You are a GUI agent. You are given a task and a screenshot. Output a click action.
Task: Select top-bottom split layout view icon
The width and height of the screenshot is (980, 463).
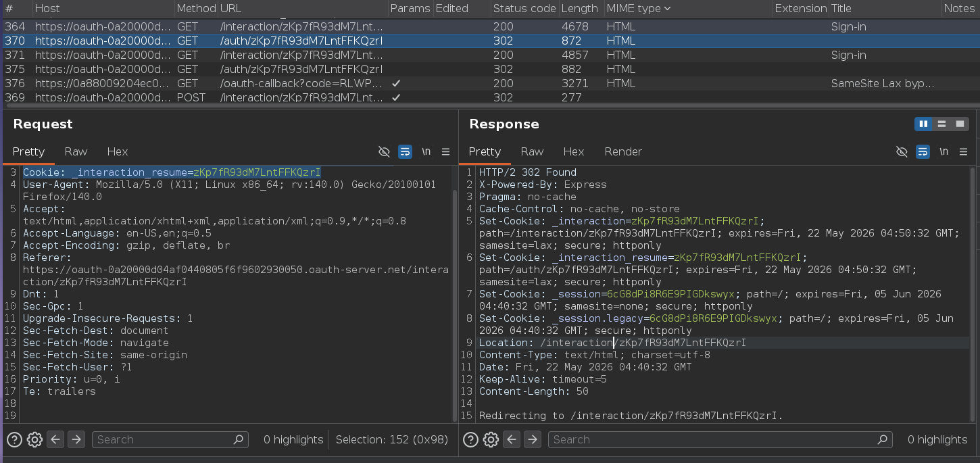pyautogui.click(x=941, y=124)
